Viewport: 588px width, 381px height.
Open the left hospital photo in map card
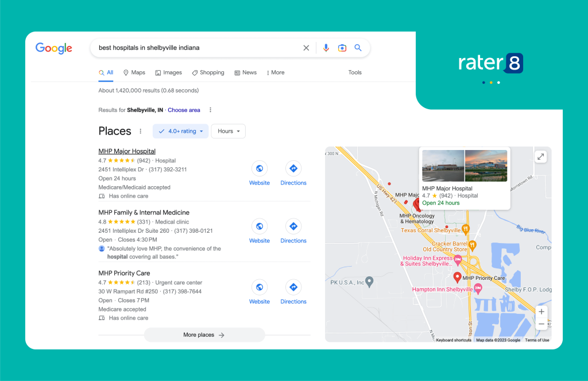tap(443, 166)
